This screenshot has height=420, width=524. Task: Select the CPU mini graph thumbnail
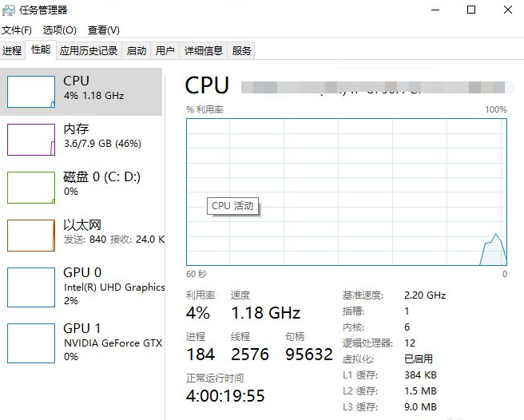pos(31,92)
